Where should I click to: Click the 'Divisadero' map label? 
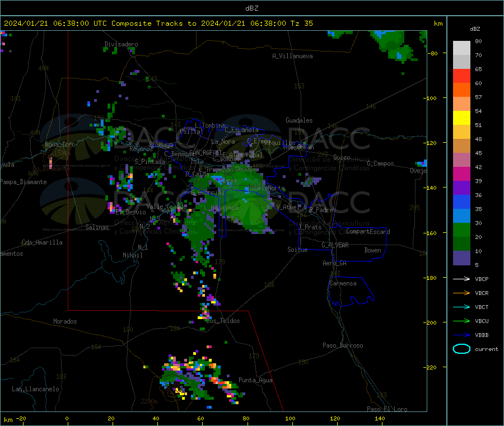click(121, 44)
